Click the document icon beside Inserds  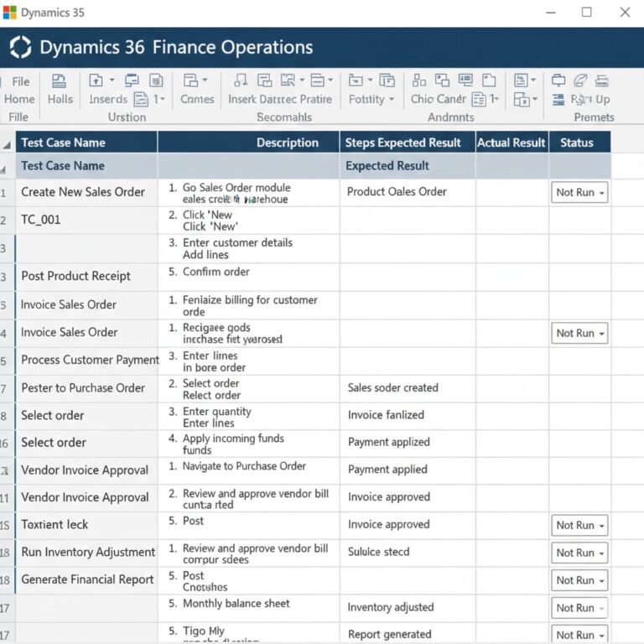141,99
